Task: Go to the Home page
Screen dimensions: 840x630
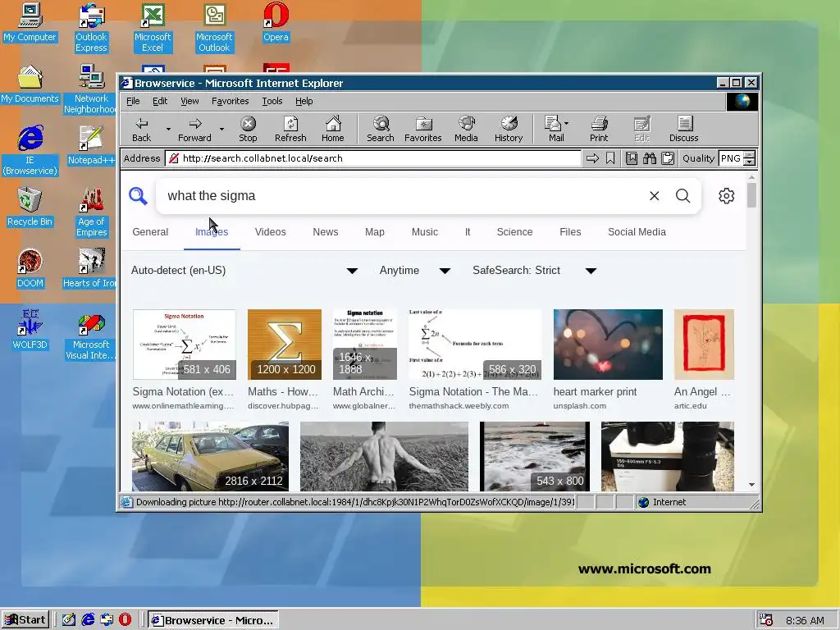Action: point(333,129)
